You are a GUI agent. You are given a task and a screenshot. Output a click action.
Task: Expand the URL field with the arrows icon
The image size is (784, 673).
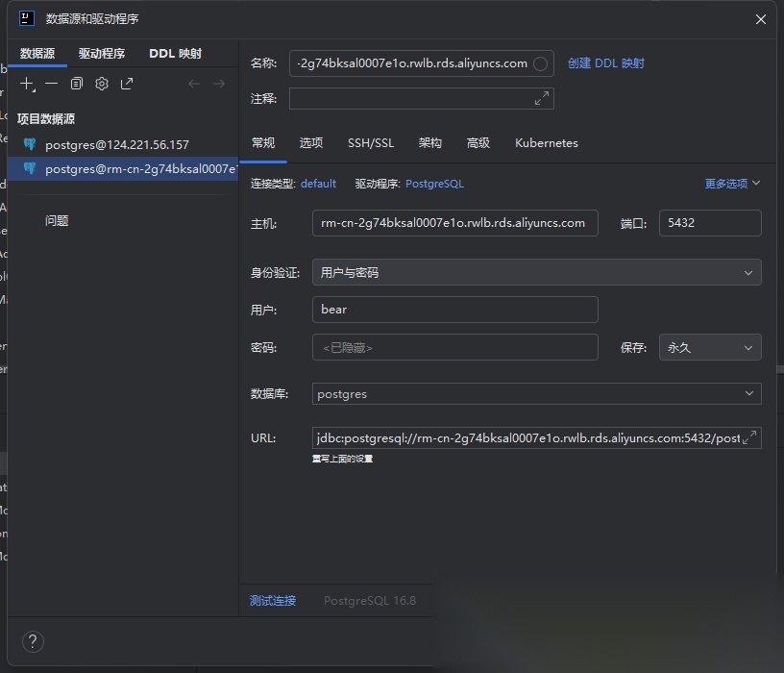pos(749,437)
